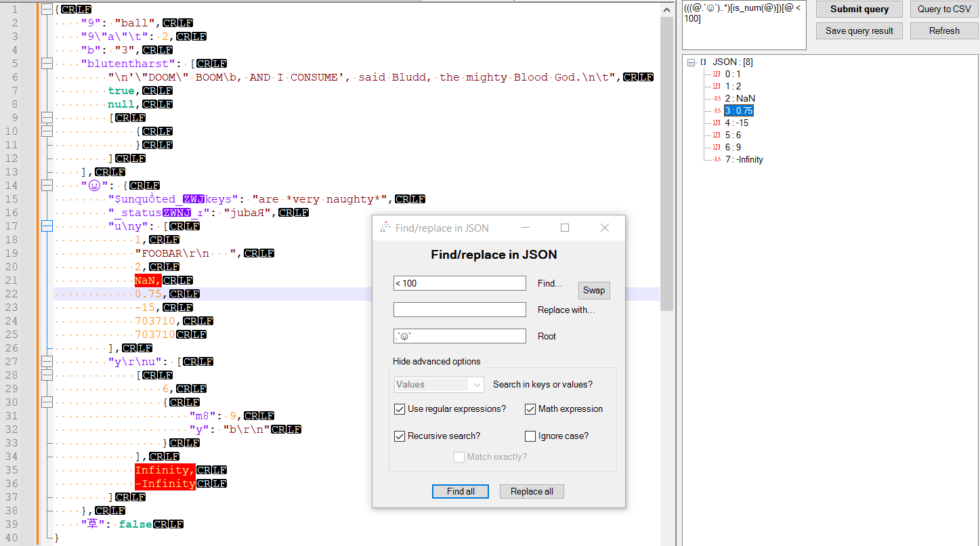The height and width of the screenshot is (546, 980).
Task: Collapse fold marker on line 1
Action: click(47, 9)
